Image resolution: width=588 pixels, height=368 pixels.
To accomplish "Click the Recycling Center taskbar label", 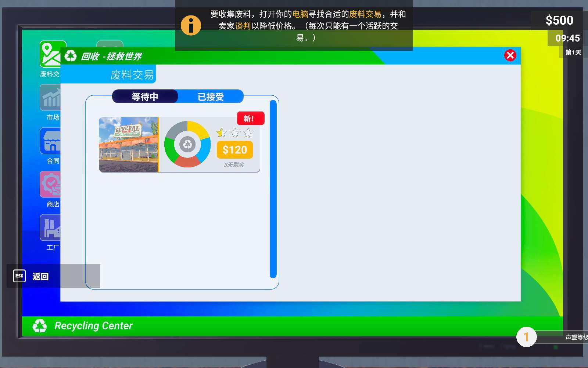I will pos(93,326).
